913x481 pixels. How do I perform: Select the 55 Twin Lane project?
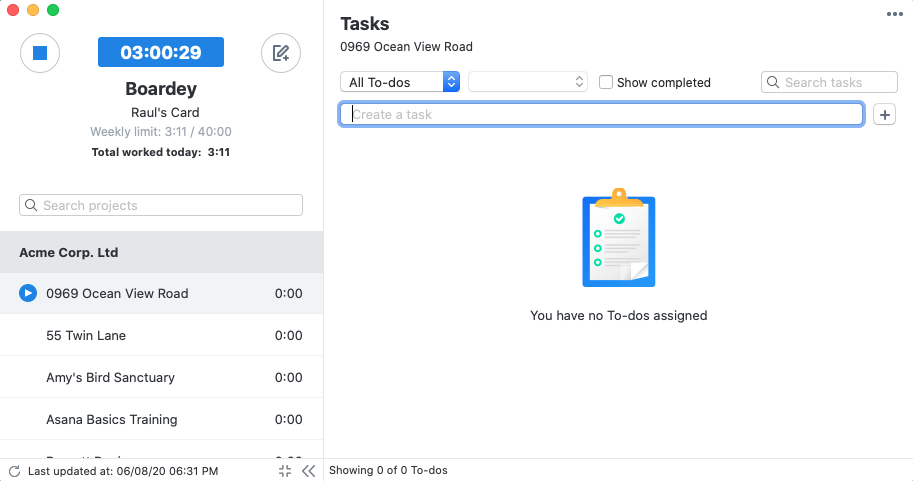[161, 335]
